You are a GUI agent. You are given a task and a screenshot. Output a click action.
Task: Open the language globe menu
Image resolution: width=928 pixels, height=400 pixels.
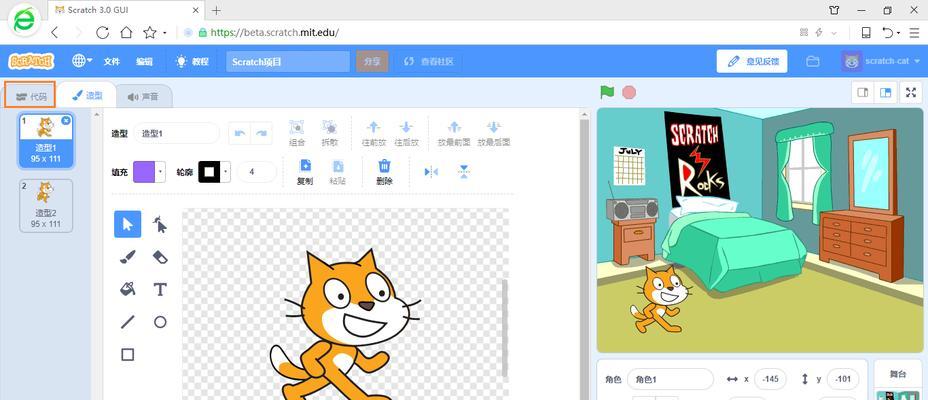82,61
